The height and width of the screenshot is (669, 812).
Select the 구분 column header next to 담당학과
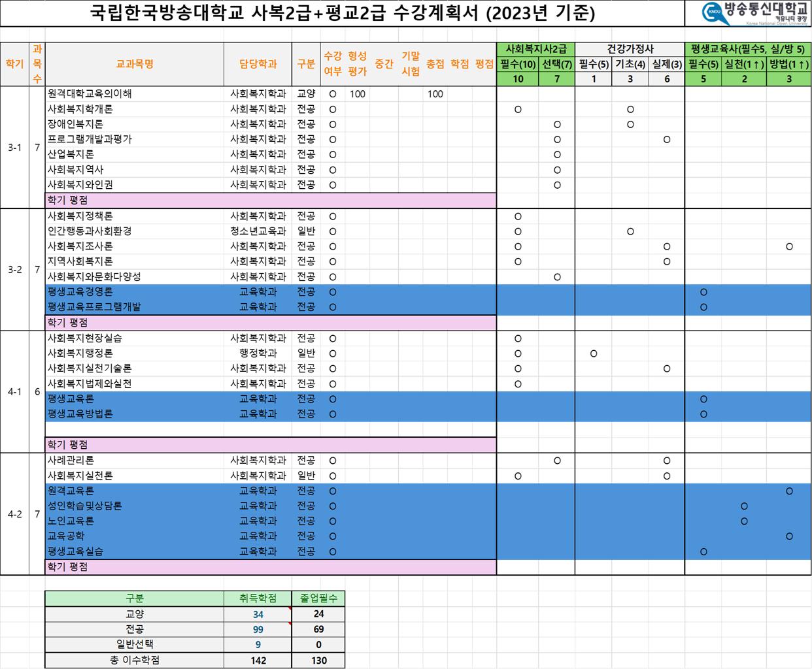point(306,64)
